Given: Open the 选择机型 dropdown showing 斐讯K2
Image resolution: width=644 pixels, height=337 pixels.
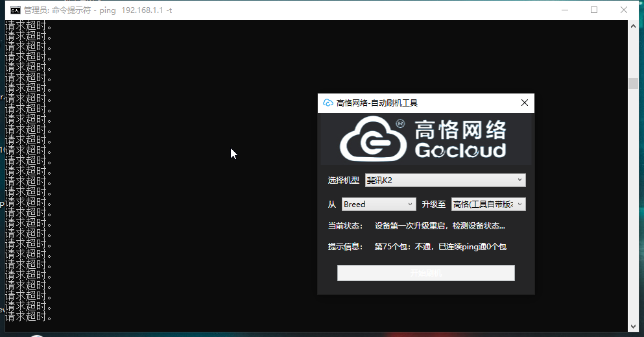Looking at the screenshot, I should click(445, 180).
